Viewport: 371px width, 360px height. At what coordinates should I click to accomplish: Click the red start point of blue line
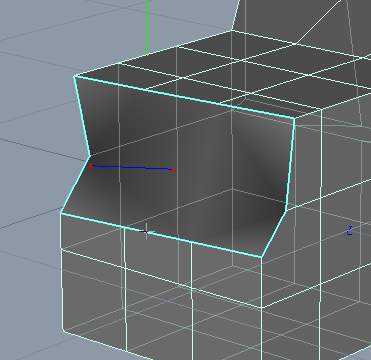pyautogui.click(x=90, y=165)
